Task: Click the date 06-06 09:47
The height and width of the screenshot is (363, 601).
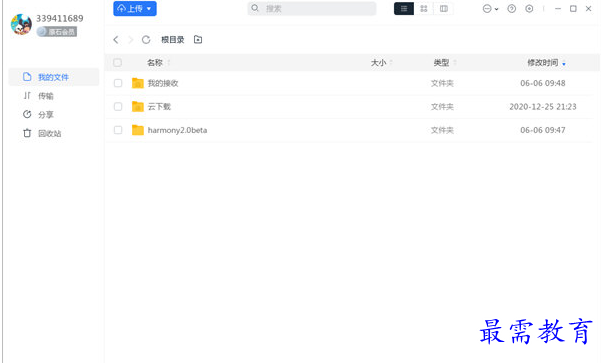Action: click(543, 130)
